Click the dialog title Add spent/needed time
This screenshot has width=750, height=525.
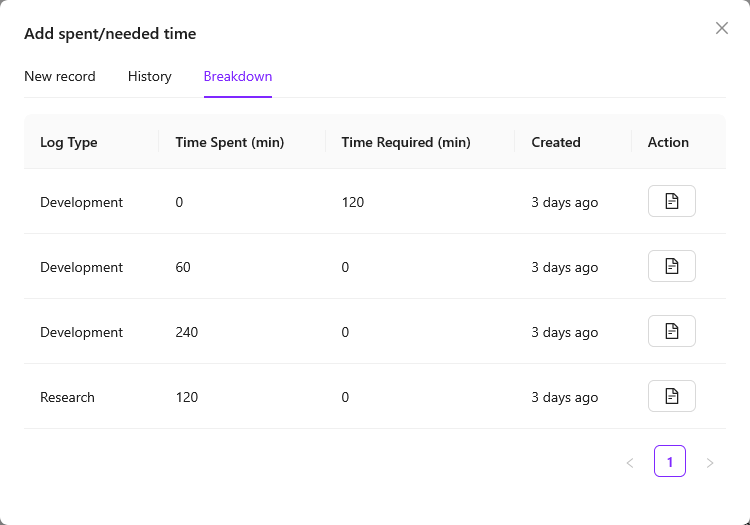(110, 34)
